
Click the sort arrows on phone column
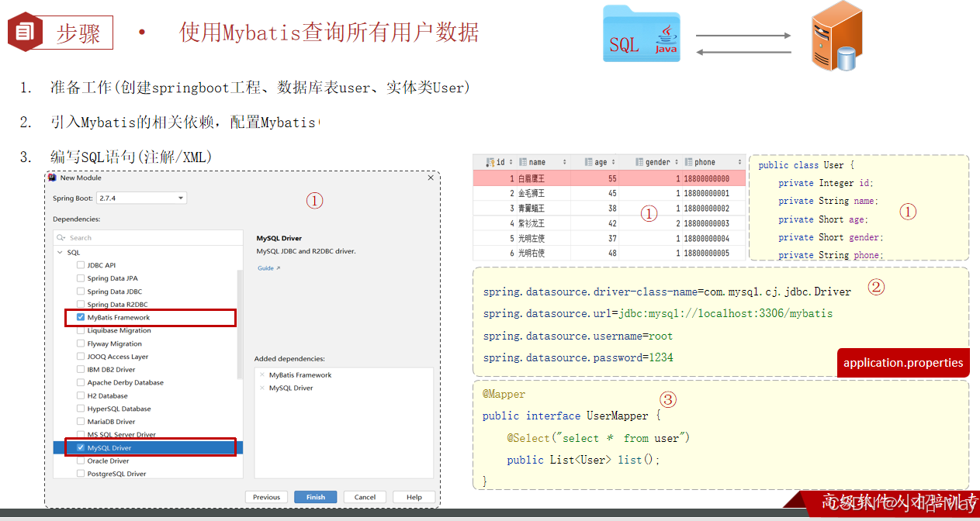740,162
